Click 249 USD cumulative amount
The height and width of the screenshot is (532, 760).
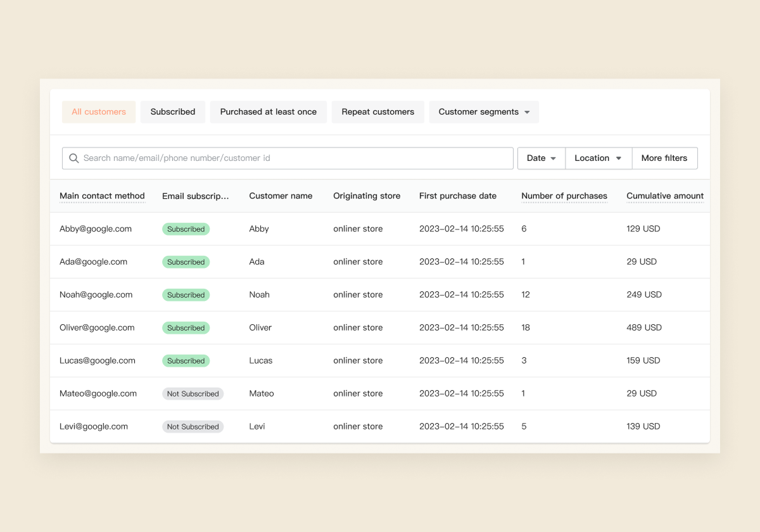[644, 295]
